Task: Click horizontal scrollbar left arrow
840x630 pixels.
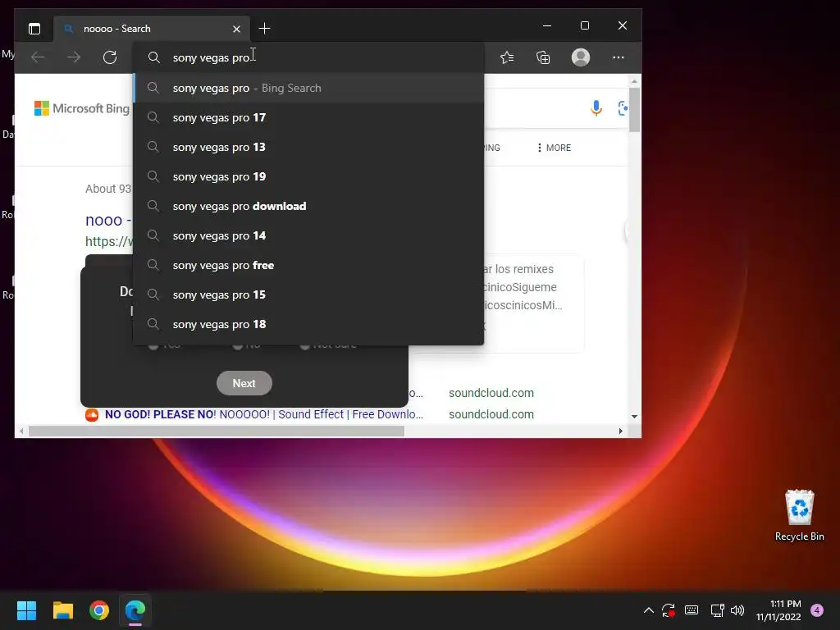Action: pos(21,431)
